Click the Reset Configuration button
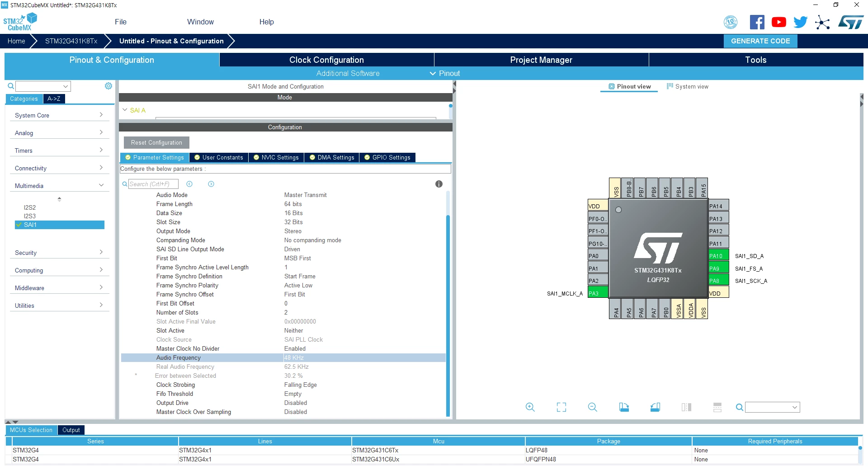 click(156, 142)
